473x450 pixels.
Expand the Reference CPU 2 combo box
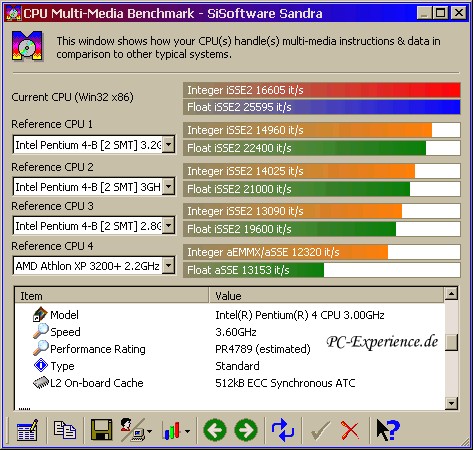coord(169,187)
